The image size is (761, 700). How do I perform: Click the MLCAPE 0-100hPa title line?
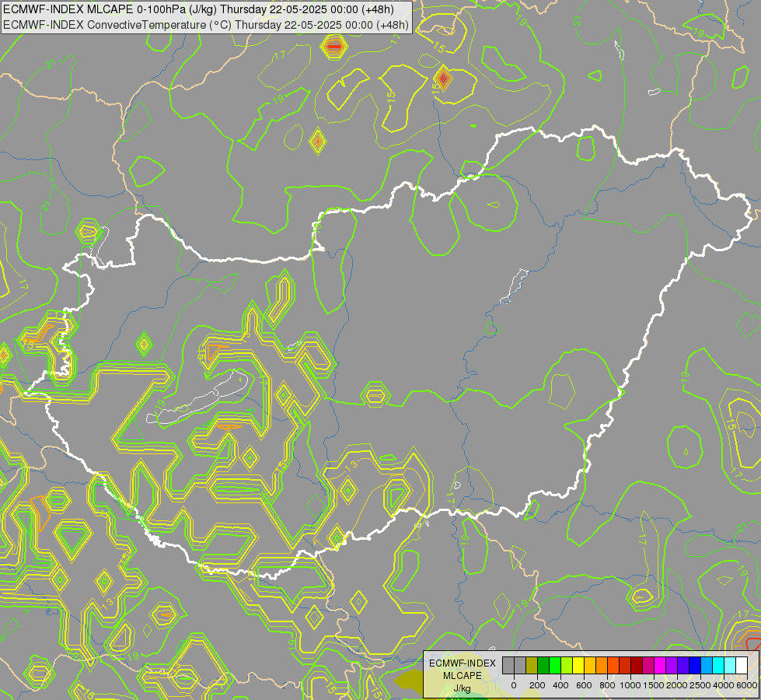(x=198, y=9)
